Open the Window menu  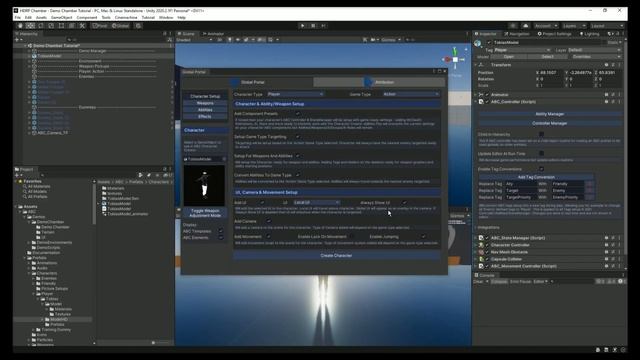[166, 18]
